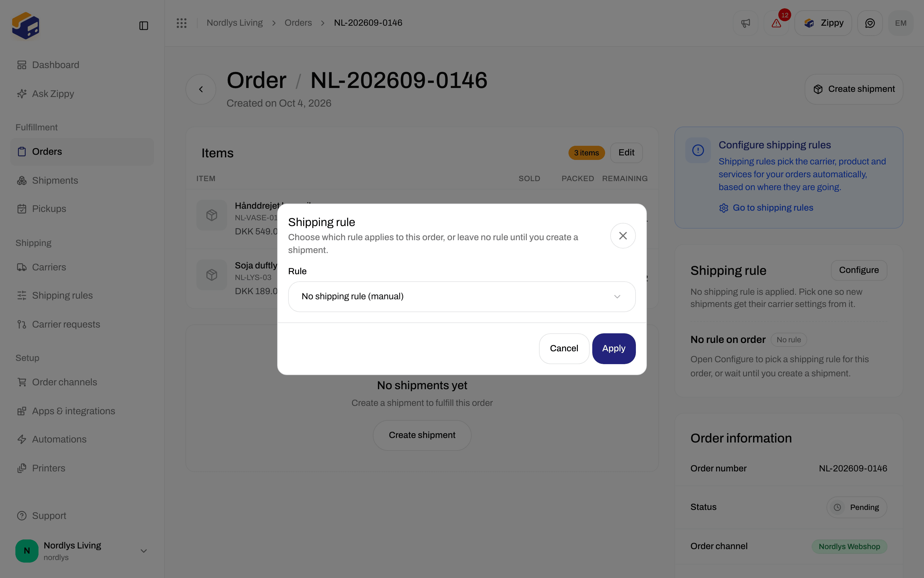
Task: Expand Nordlys Living account switcher
Action: 82,551
